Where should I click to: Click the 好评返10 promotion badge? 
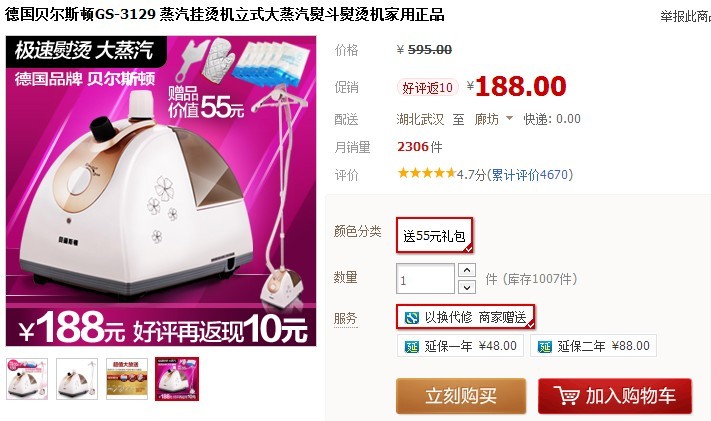tap(428, 87)
